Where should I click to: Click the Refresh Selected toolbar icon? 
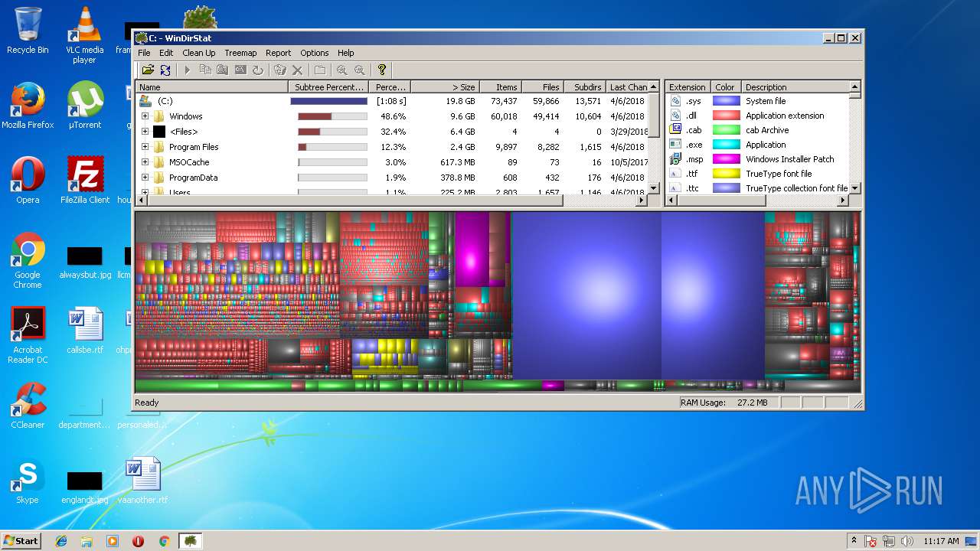[258, 70]
